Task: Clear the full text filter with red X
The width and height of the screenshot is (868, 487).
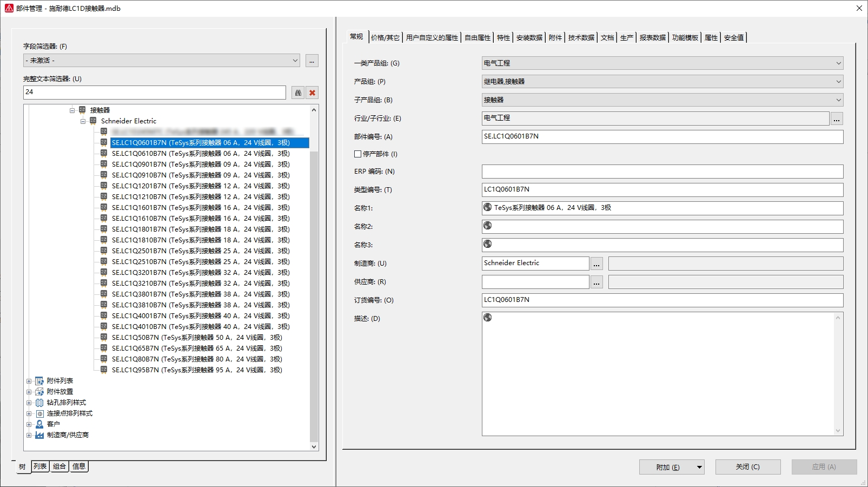Action: [x=312, y=93]
